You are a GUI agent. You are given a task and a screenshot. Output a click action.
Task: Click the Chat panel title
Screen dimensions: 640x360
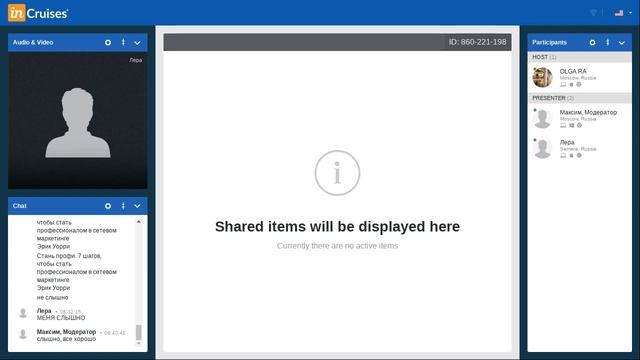(x=20, y=206)
